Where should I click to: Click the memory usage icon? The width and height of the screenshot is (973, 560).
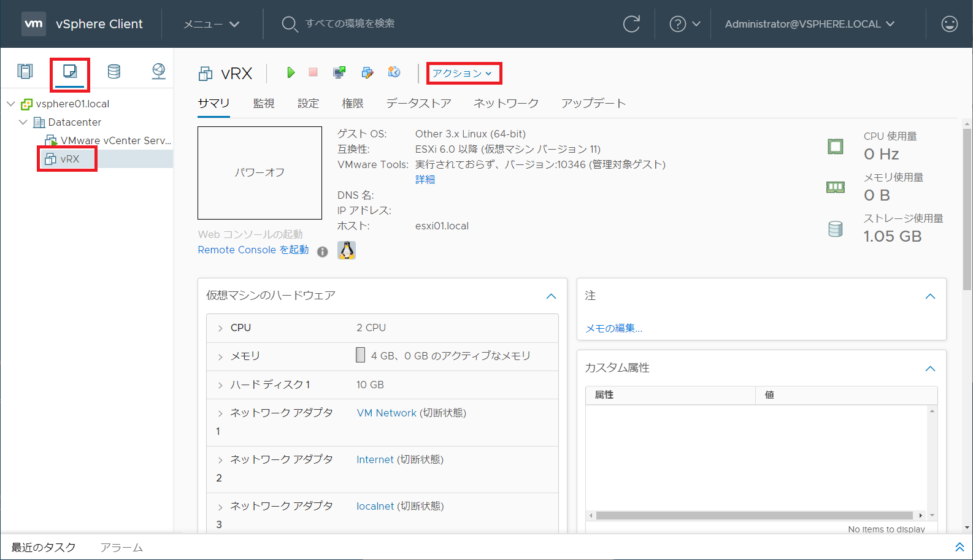(836, 187)
